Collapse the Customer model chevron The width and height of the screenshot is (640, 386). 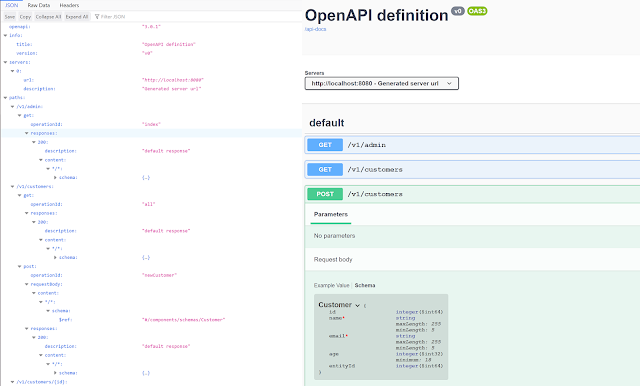pos(358,305)
